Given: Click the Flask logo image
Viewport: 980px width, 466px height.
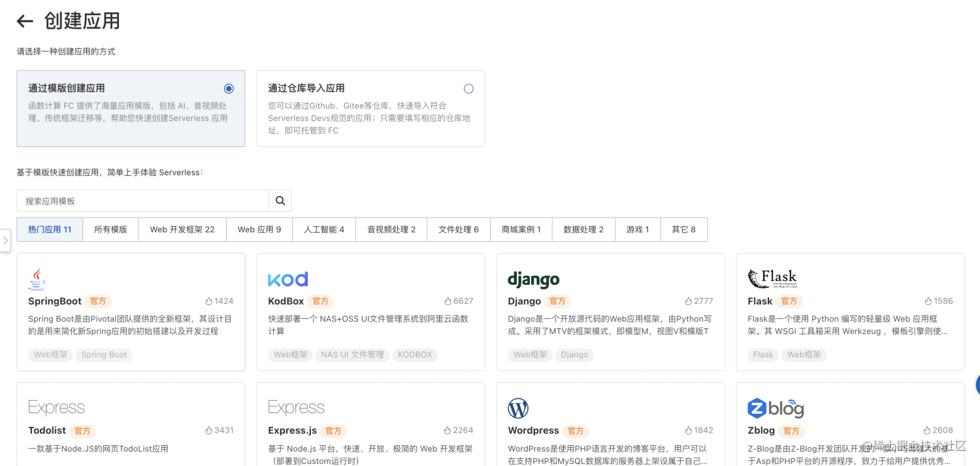Looking at the screenshot, I should coord(772,279).
